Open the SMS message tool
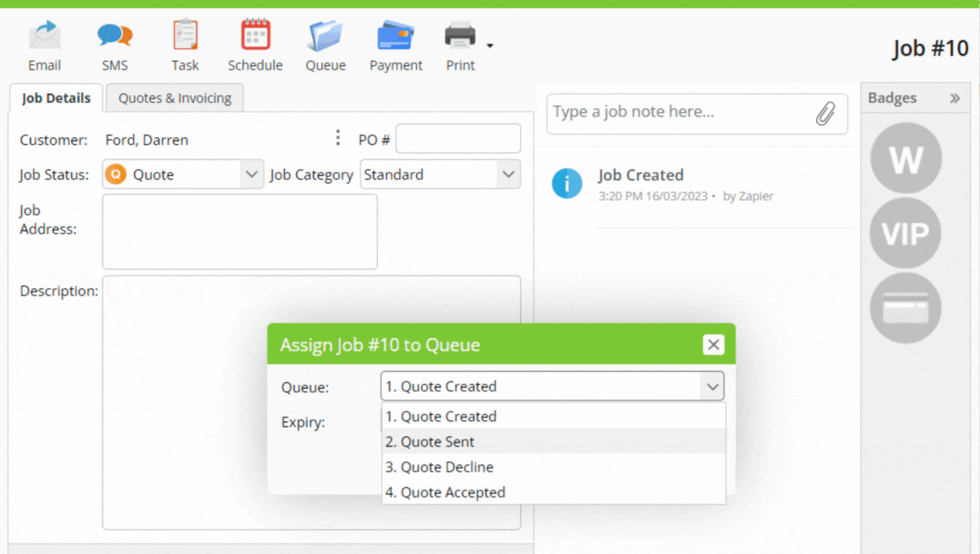The width and height of the screenshot is (980, 554). [x=114, y=36]
